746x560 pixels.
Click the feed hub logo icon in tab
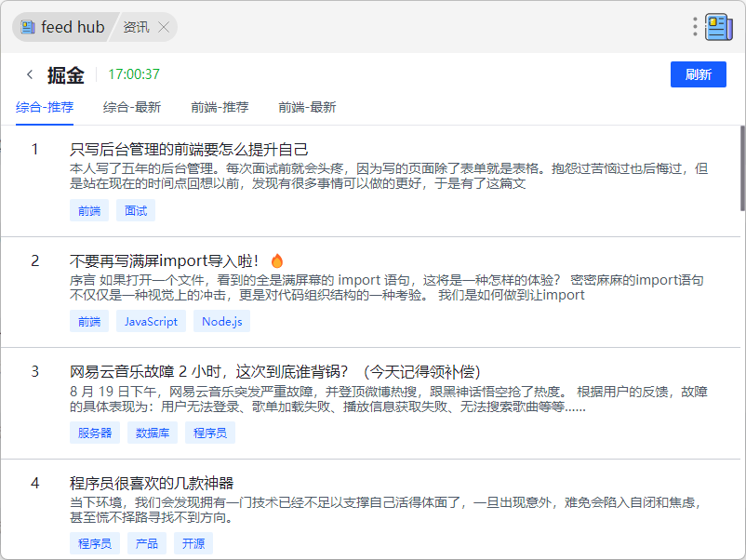pos(28,27)
